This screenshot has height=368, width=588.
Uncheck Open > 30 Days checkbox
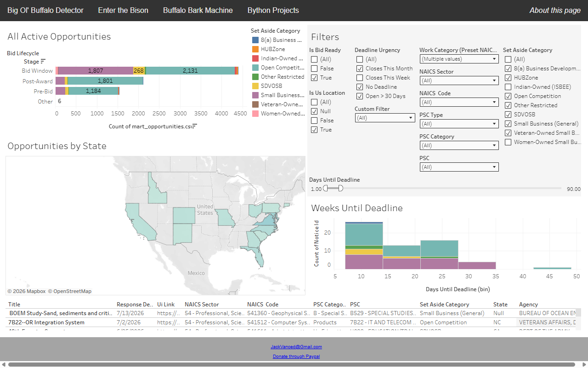[x=360, y=96]
